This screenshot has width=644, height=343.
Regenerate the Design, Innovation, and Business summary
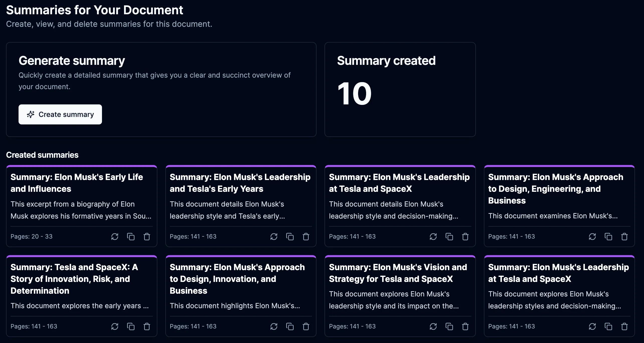(x=274, y=326)
